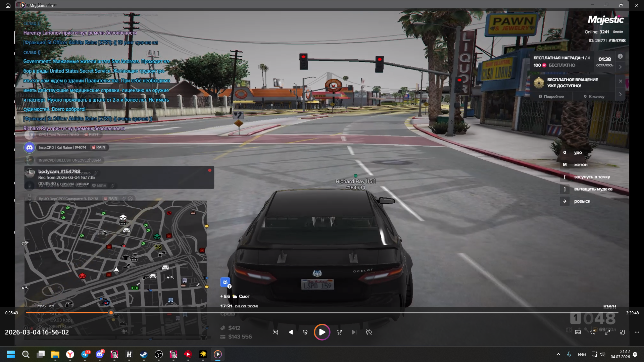Switch to Media Player on the taskbar

[x=218, y=354]
